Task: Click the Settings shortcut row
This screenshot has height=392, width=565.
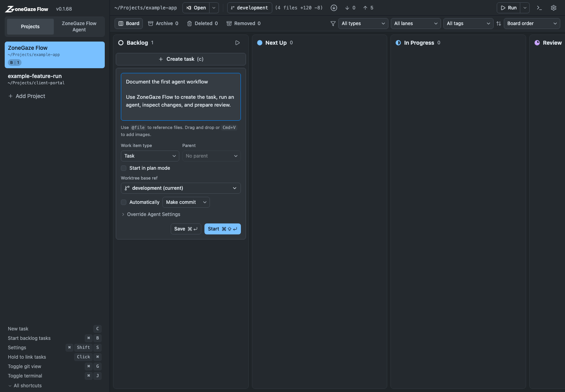Action: [55, 348]
